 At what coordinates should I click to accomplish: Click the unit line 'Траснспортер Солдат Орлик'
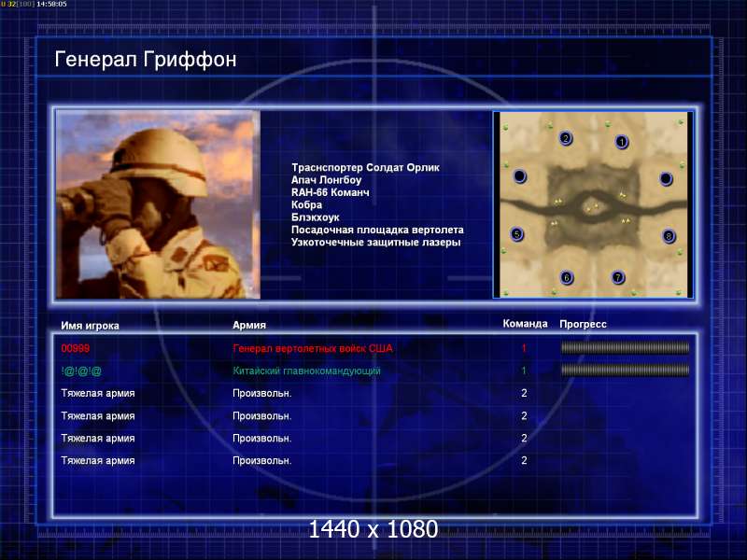(x=365, y=168)
